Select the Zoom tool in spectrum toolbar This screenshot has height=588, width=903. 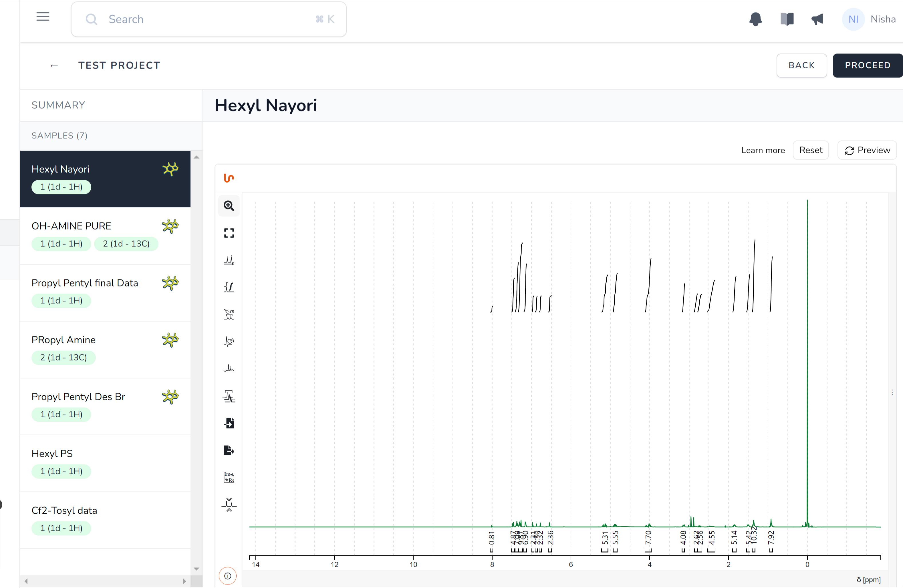pyautogui.click(x=229, y=206)
